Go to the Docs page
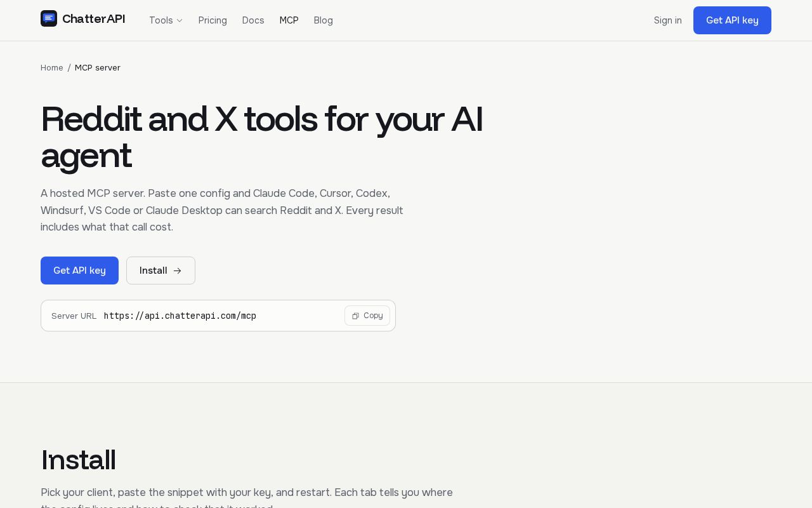The image size is (812, 508). (x=253, y=20)
